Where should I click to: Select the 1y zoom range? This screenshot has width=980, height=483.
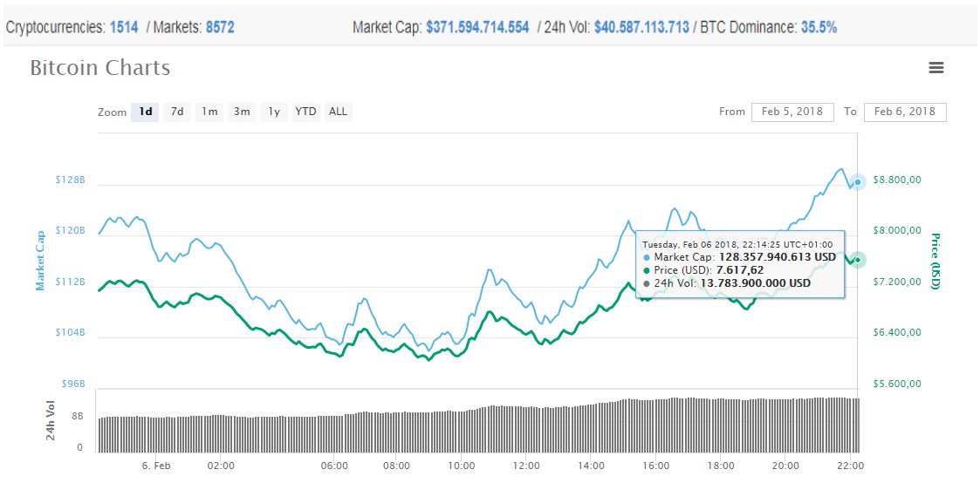click(274, 112)
